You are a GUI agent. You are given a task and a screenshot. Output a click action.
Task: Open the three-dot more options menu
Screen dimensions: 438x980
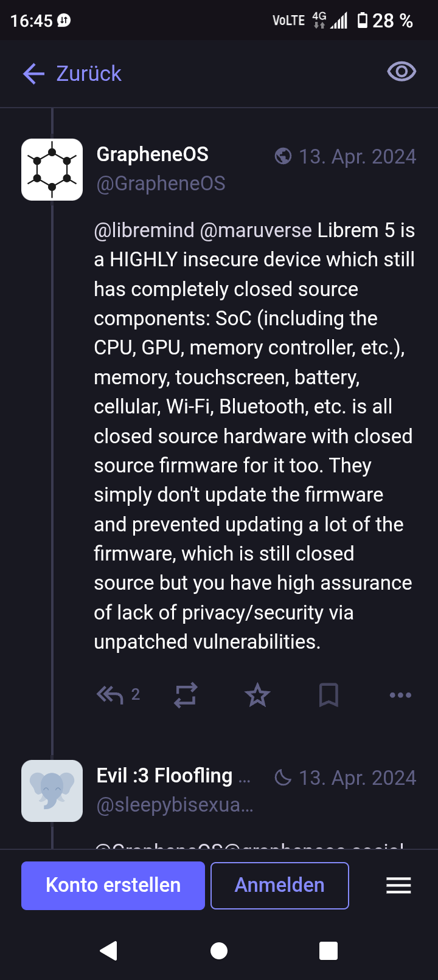click(400, 695)
